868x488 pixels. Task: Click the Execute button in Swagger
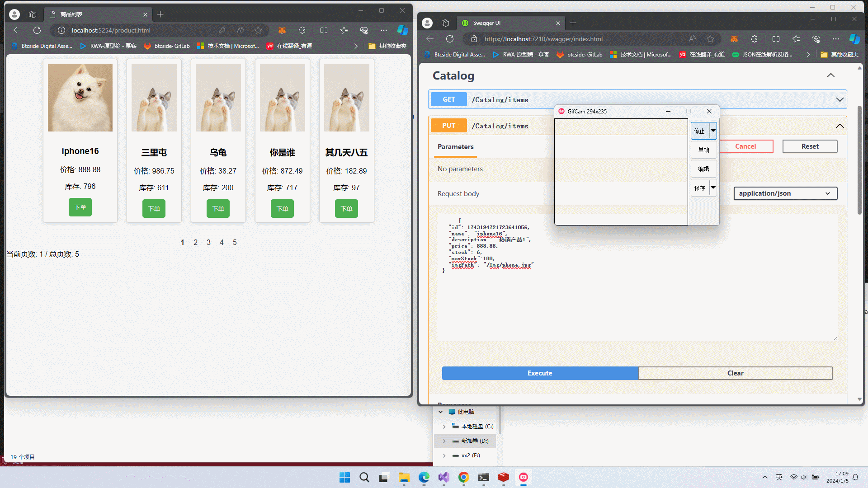(539, 373)
